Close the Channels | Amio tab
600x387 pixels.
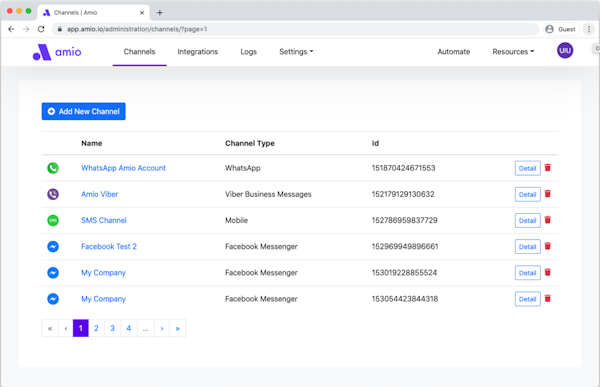click(x=142, y=13)
